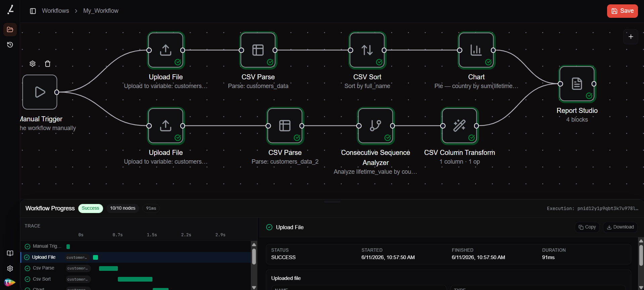The height and width of the screenshot is (290, 644).
Task: Click the execution ID text
Action: coord(593,208)
